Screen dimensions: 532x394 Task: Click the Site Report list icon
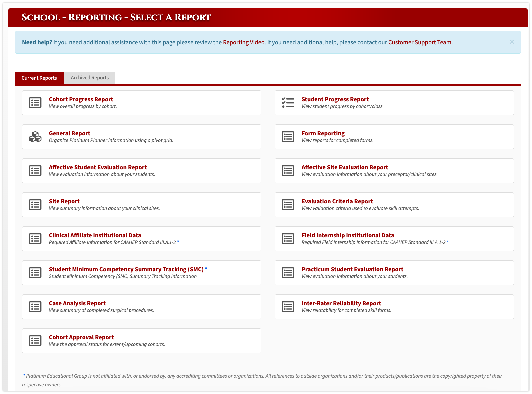[x=35, y=205]
